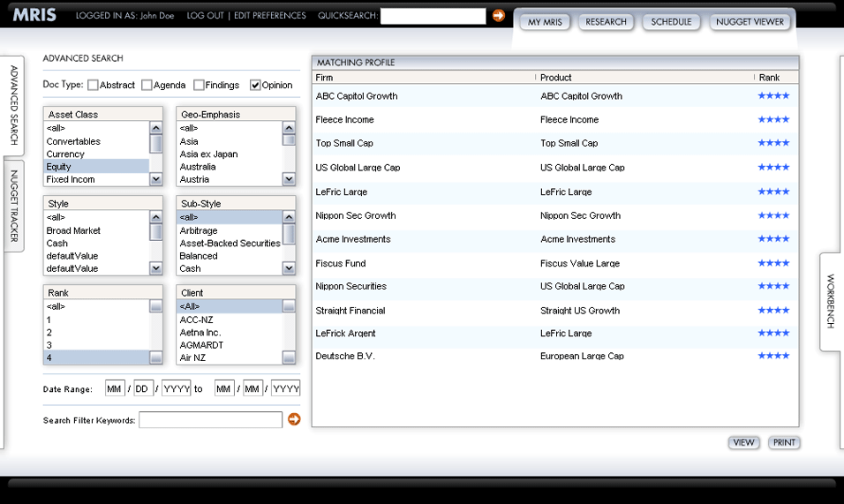Click the start date YYYY field
Screen dimensions: 844x504
pyautogui.click(x=176, y=388)
